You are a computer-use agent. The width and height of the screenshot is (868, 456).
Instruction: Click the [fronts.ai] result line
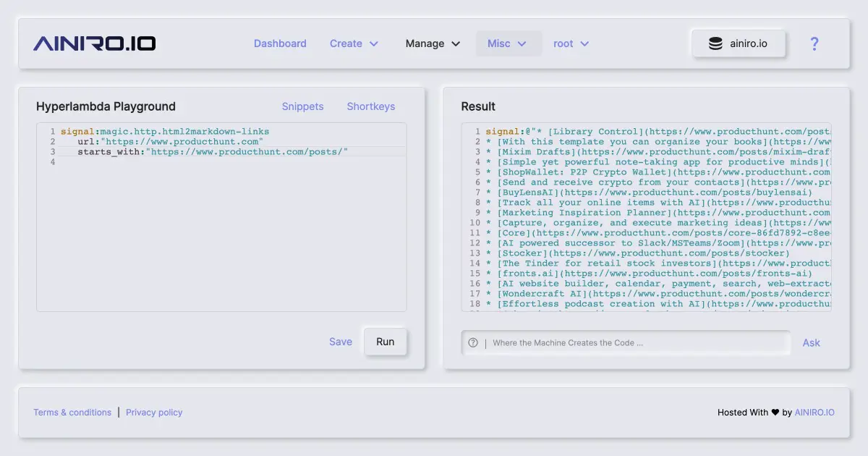[x=649, y=274]
